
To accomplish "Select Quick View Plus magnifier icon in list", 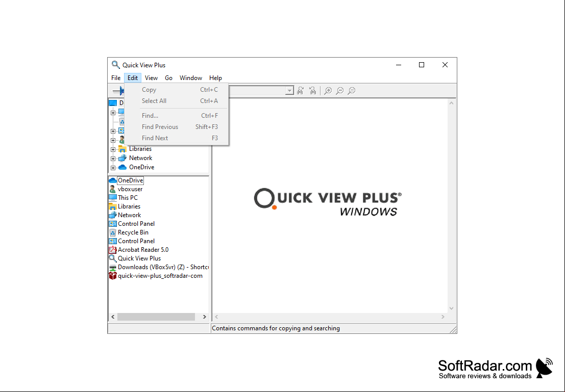I will tap(113, 258).
